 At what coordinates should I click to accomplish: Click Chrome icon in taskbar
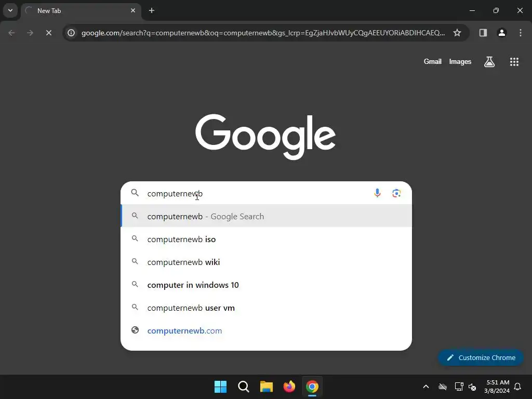[x=312, y=387]
